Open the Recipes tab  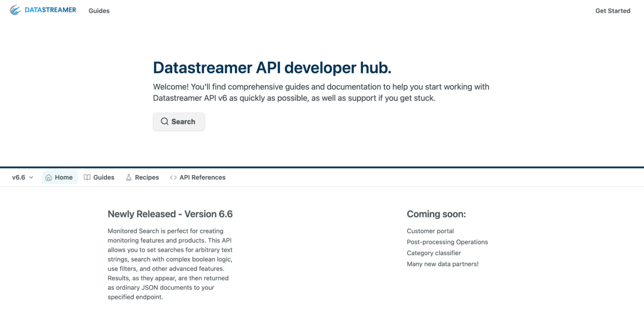[x=142, y=177]
